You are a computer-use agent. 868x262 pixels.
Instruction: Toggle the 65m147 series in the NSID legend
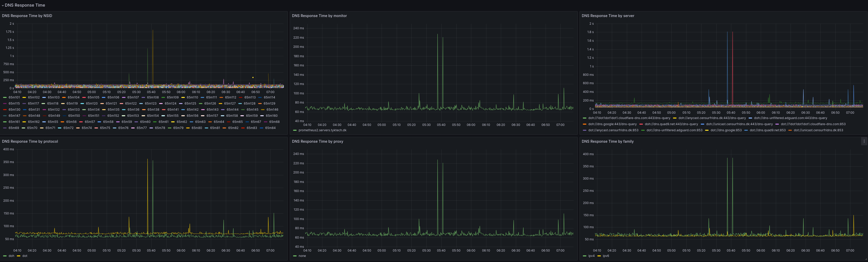point(14,116)
